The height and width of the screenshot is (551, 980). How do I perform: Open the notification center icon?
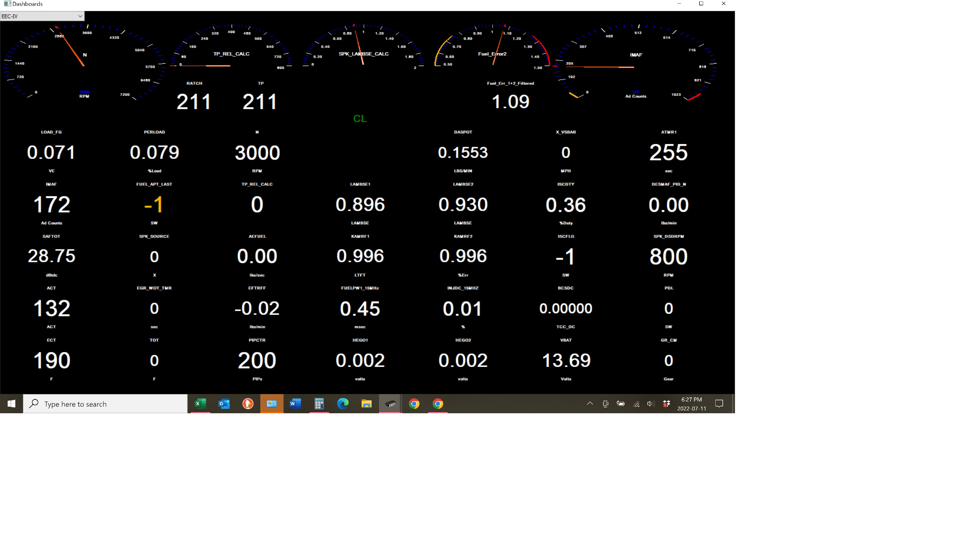tap(719, 404)
